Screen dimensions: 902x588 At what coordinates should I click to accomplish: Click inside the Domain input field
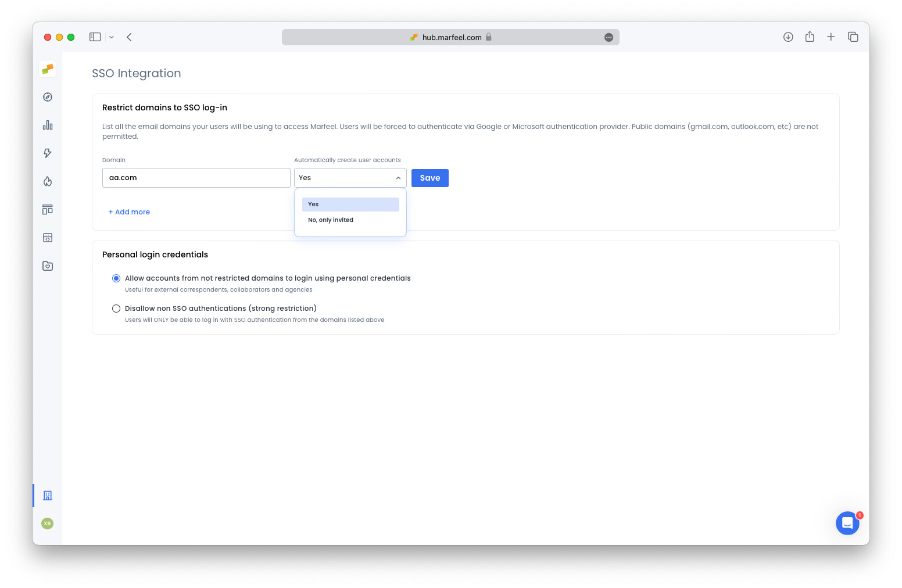click(196, 178)
